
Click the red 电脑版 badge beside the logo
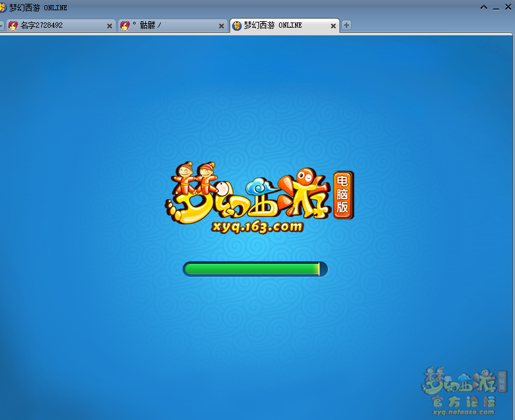[x=343, y=195]
